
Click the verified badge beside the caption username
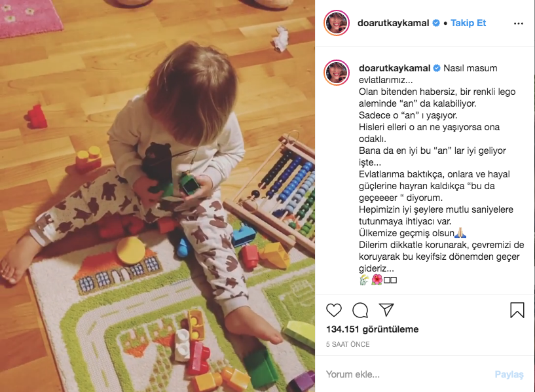pyautogui.click(x=437, y=68)
